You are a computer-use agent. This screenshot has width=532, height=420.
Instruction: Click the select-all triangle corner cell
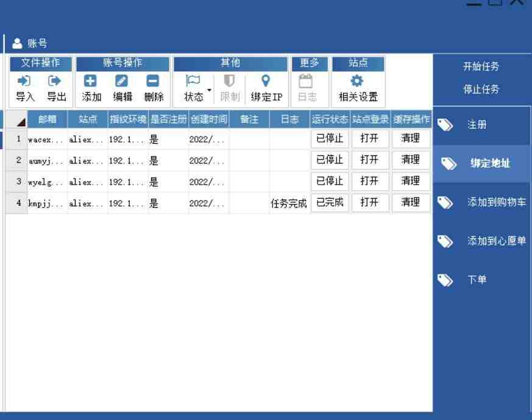tap(16, 119)
